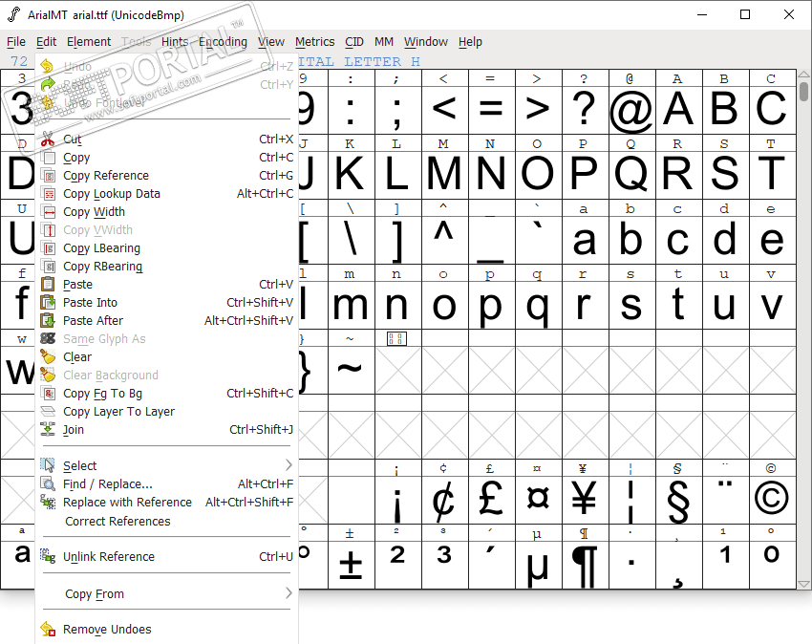This screenshot has width=812, height=644.
Task: Click the Cut scissors icon
Action: [x=48, y=140]
